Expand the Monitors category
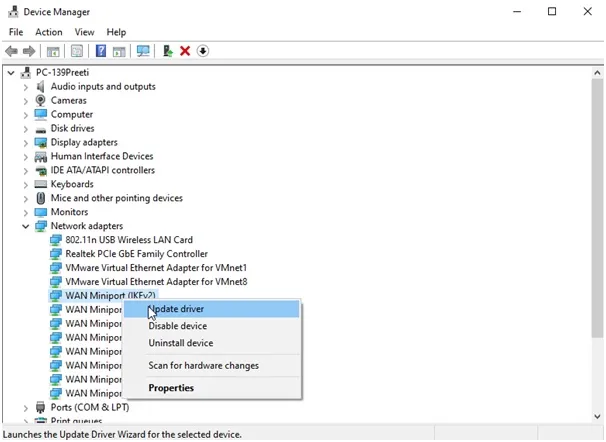Viewport: 606px width, 442px height. (x=26, y=212)
